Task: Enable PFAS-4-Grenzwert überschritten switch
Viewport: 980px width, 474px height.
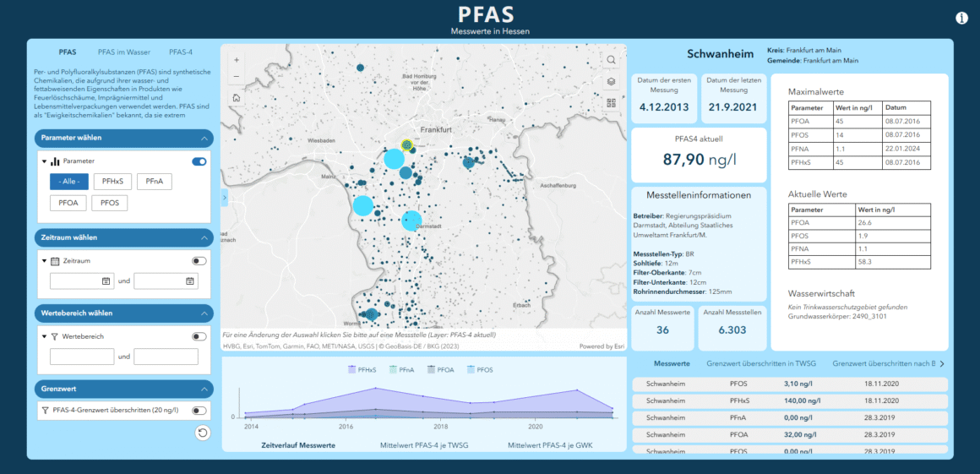Action: coord(199,411)
